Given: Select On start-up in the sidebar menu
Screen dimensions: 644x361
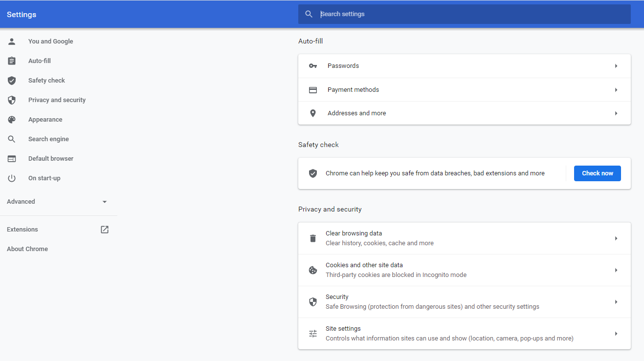Looking at the screenshot, I should [44, 178].
